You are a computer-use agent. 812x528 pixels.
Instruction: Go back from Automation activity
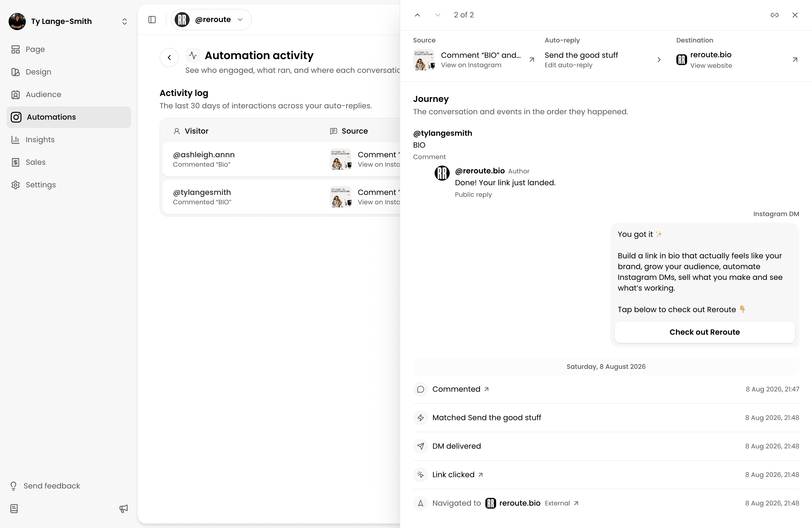169,57
